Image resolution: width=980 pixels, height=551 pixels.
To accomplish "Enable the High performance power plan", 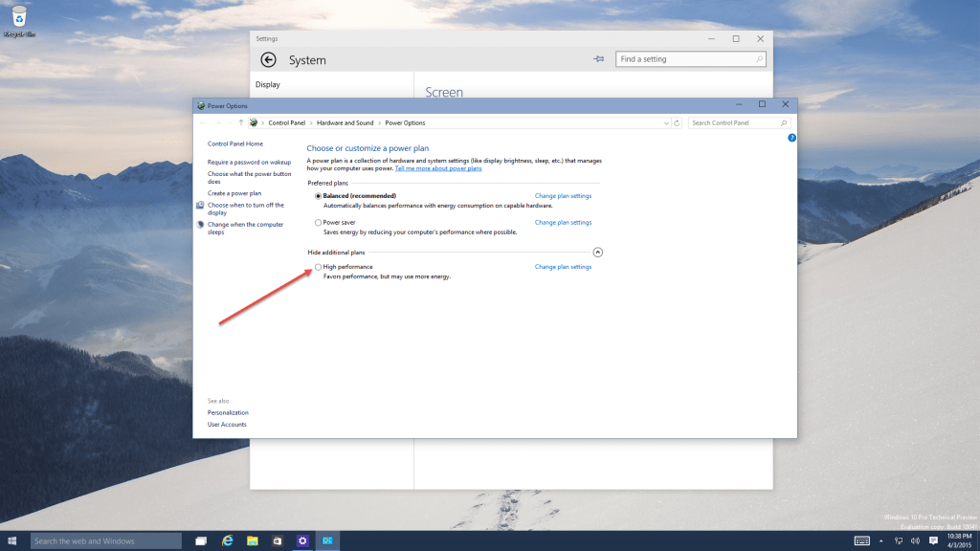I will [319, 267].
